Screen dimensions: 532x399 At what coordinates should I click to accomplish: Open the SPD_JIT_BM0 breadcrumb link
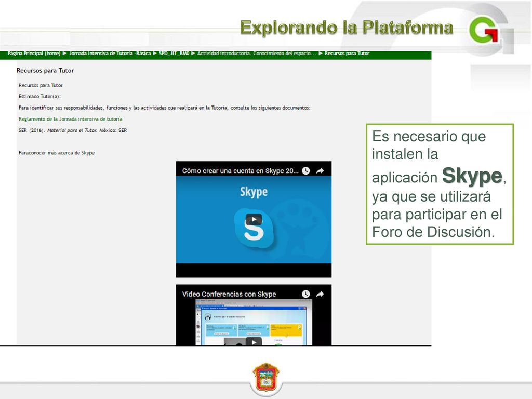[174, 54]
